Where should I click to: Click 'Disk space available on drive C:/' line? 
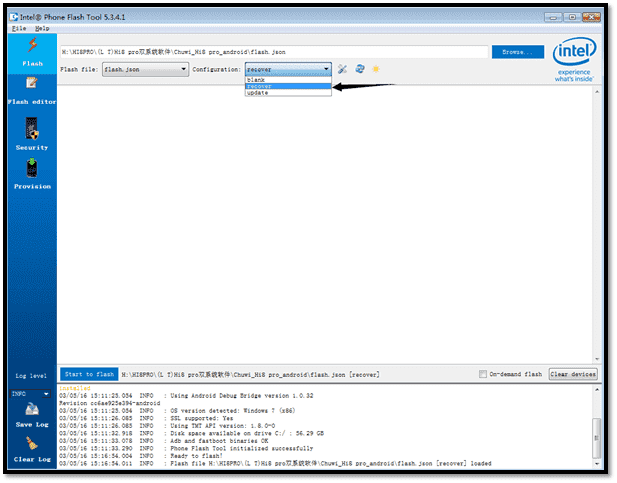(191, 433)
